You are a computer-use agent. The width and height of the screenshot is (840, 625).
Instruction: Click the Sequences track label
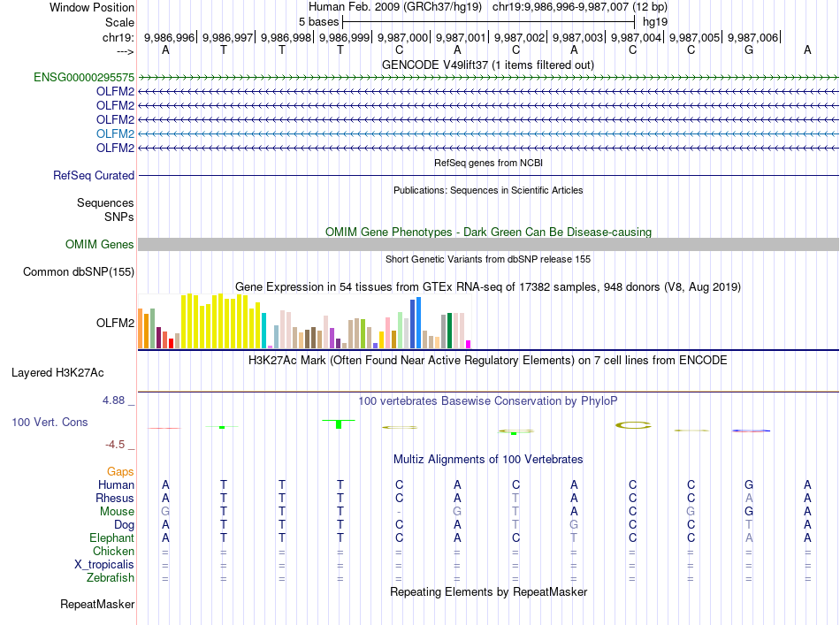point(105,203)
